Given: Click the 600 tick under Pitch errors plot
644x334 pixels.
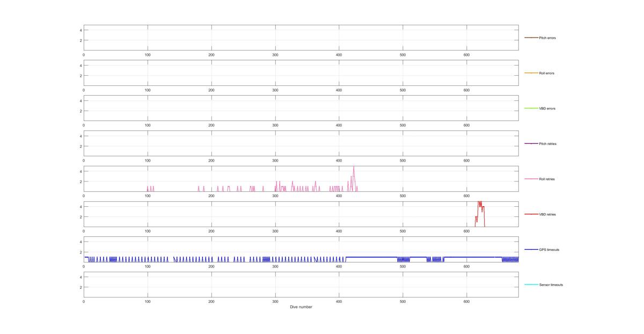Looking at the screenshot, I should tap(466, 55).
